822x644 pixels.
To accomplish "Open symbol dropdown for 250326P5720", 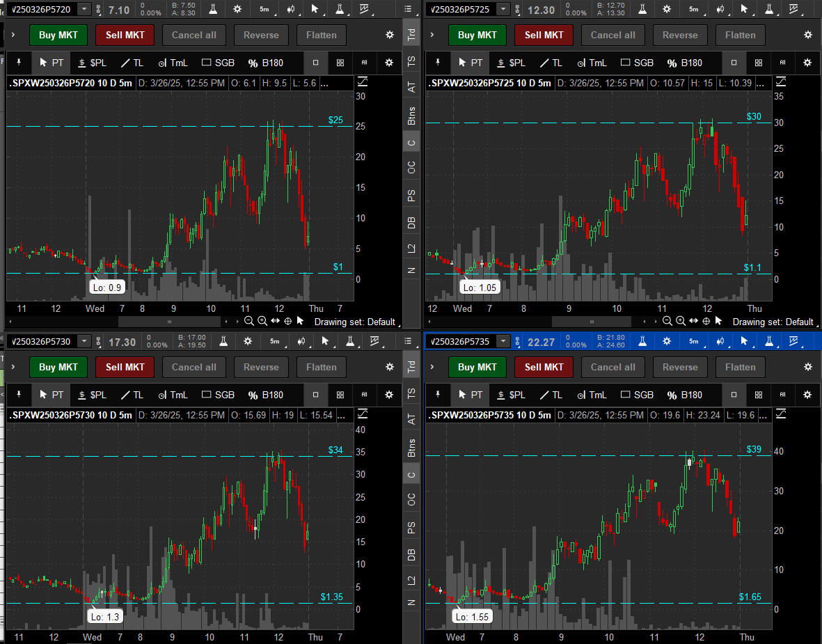I will click(x=84, y=9).
